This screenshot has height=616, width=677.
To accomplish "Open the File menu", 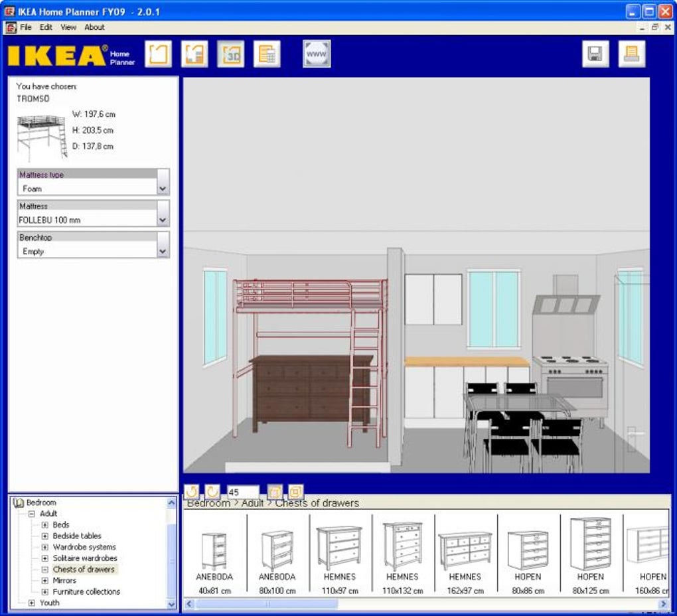I will click(x=26, y=27).
